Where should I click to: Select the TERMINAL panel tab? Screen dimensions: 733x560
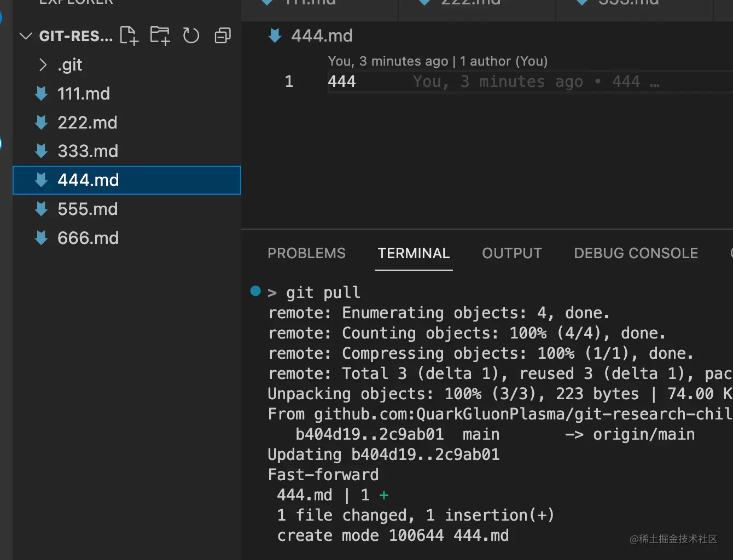click(414, 253)
